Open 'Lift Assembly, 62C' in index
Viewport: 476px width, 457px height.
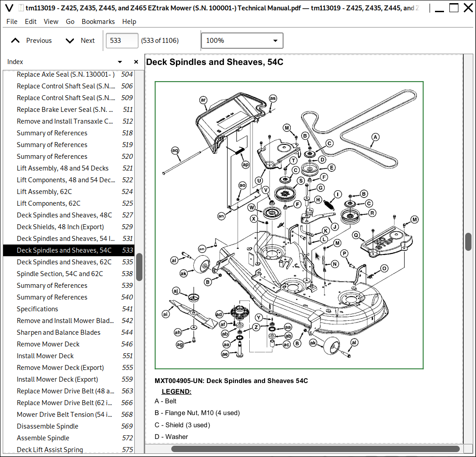[44, 192]
